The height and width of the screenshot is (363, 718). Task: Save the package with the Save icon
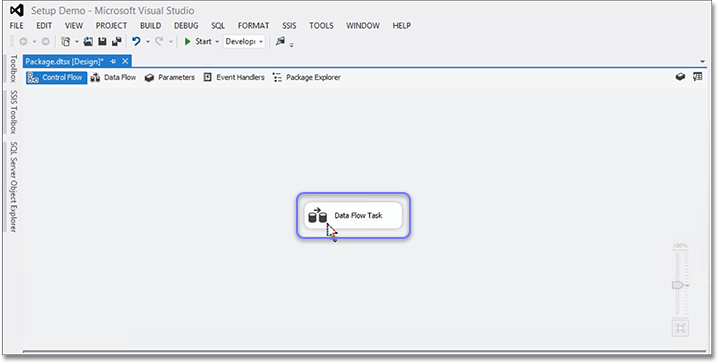[x=103, y=42]
